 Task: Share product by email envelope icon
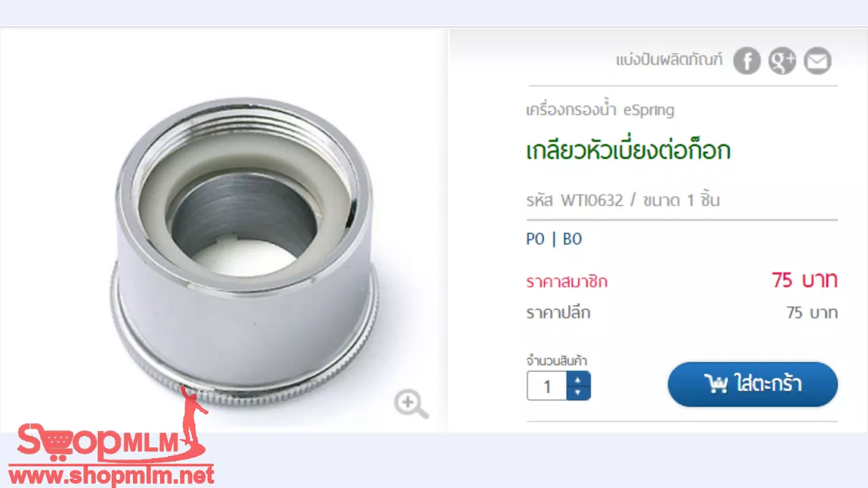click(x=817, y=62)
